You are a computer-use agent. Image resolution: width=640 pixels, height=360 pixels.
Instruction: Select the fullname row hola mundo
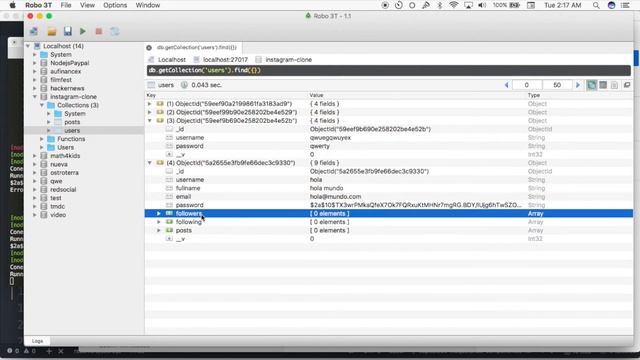tap(389, 188)
